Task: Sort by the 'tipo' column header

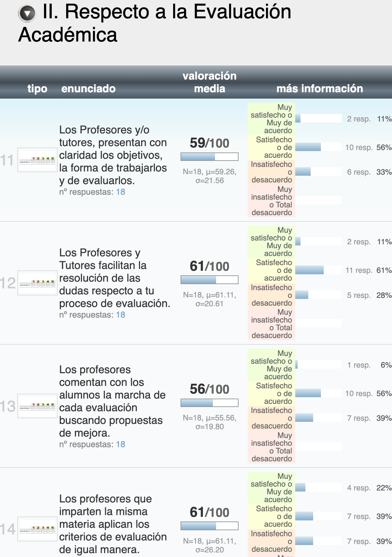Action: 37,88
